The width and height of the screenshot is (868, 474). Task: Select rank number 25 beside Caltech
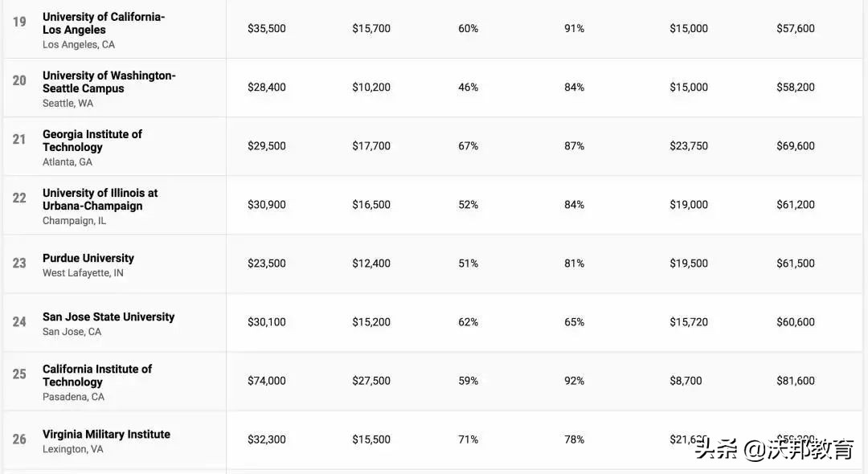point(19,374)
